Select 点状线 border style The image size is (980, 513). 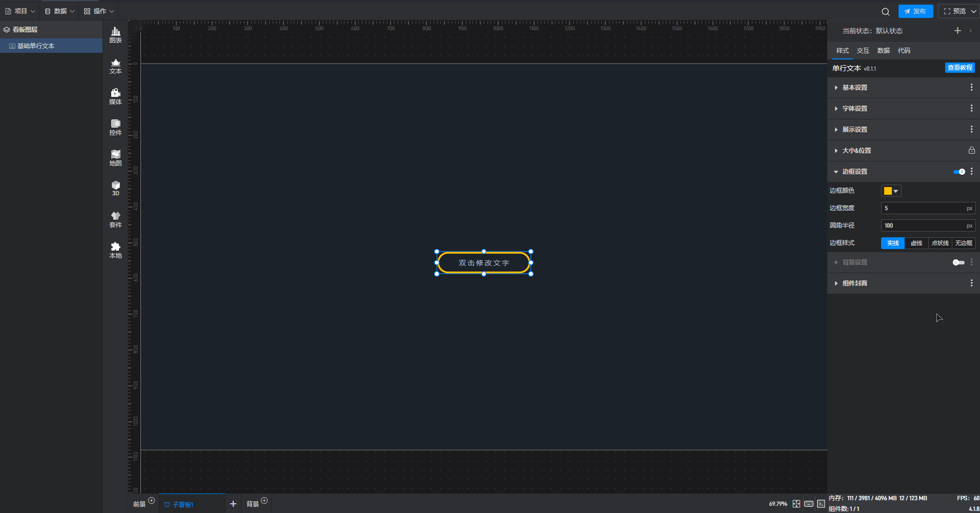(x=940, y=243)
